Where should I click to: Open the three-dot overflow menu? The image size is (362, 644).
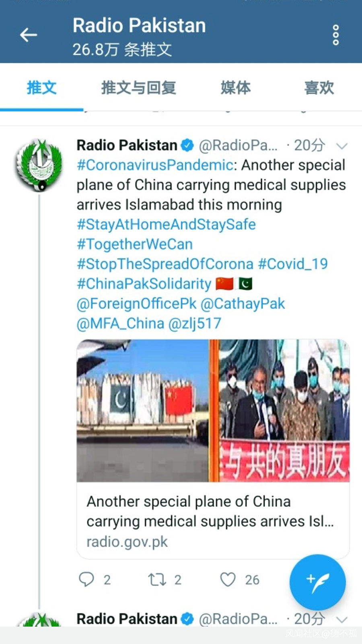(x=336, y=35)
